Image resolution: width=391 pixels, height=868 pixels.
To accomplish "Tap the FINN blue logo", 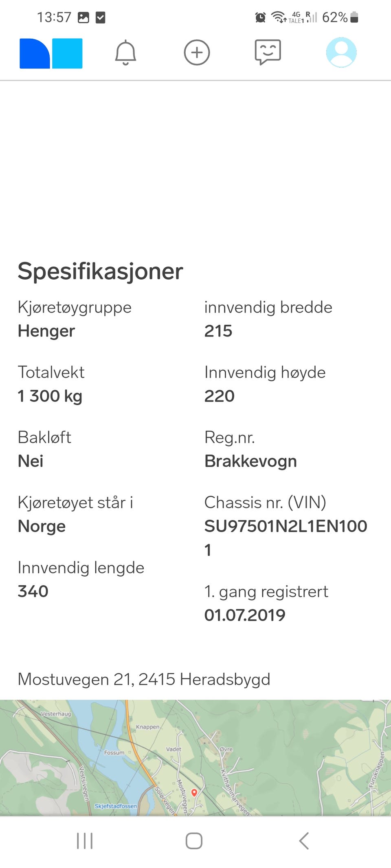I will pyautogui.click(x=51, y=53).
